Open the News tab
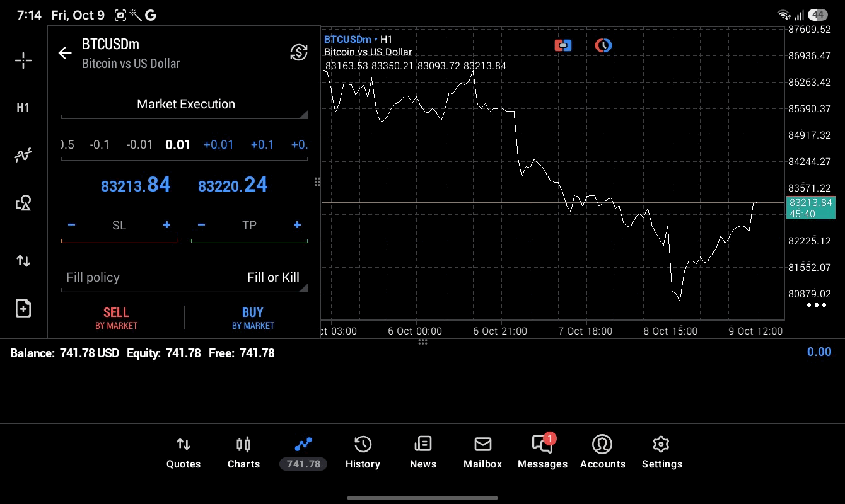Screen dimensions: 845x504 (423, 453)
